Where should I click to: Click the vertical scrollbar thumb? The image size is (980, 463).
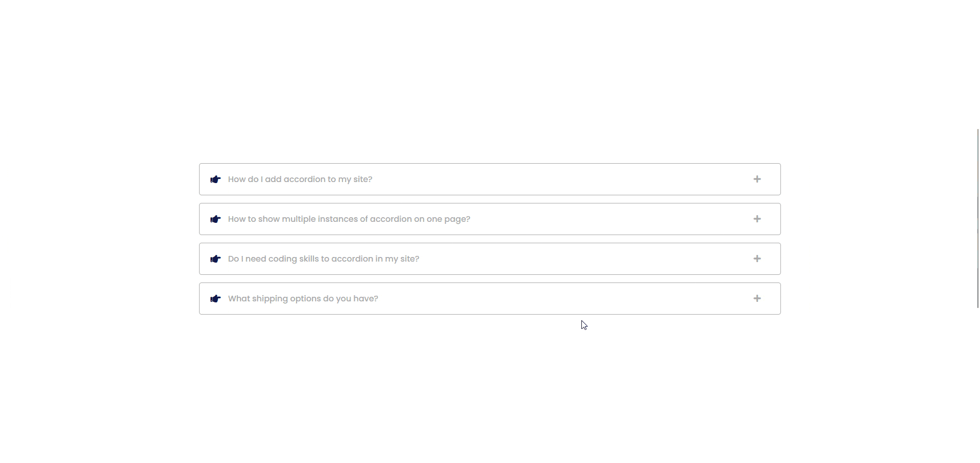point(977,218)
